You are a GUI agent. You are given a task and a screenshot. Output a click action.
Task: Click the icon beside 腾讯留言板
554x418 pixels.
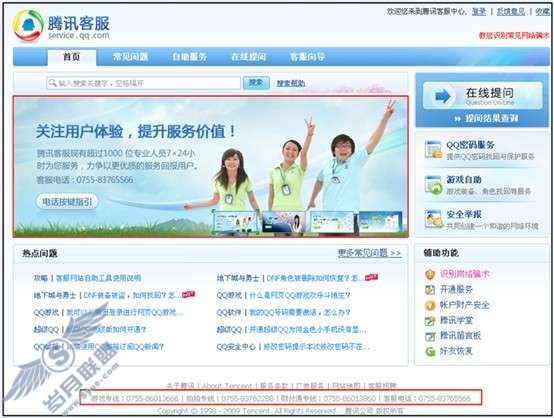pyautogui.click(x=430, y=336)
